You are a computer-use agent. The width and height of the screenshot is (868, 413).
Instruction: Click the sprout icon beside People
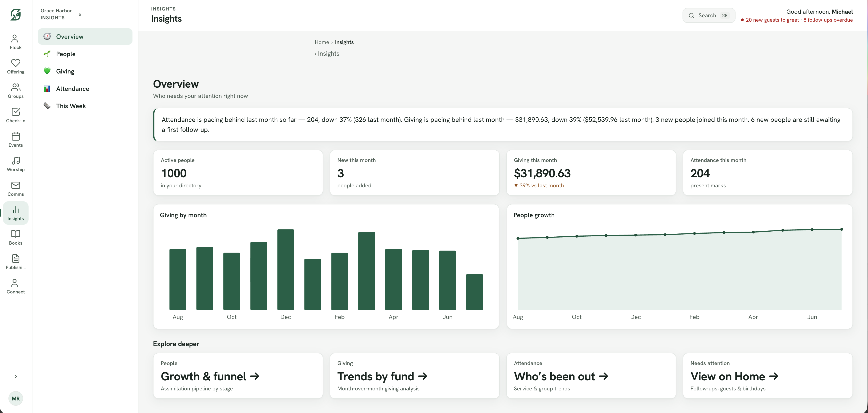point(47,54)
